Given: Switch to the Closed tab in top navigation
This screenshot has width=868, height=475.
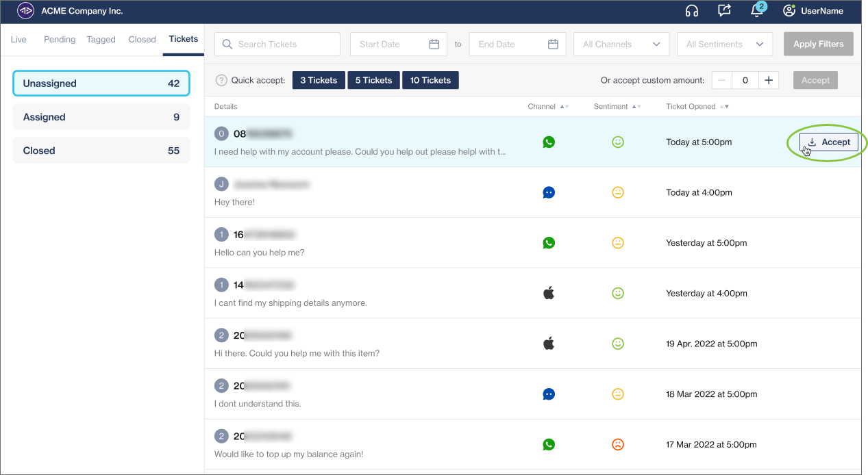Looking at the screenshot, I should (142, 40).
